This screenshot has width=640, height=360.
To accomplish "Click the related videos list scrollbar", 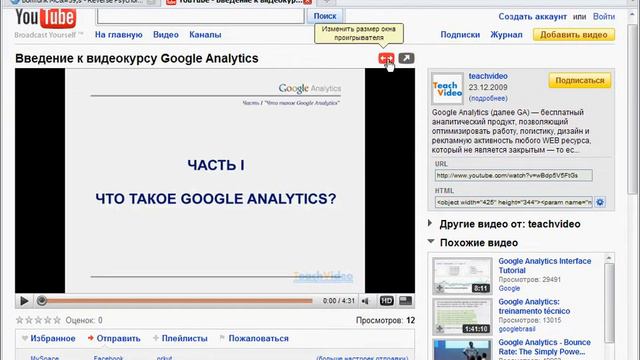I will click(x=609, y=302).
